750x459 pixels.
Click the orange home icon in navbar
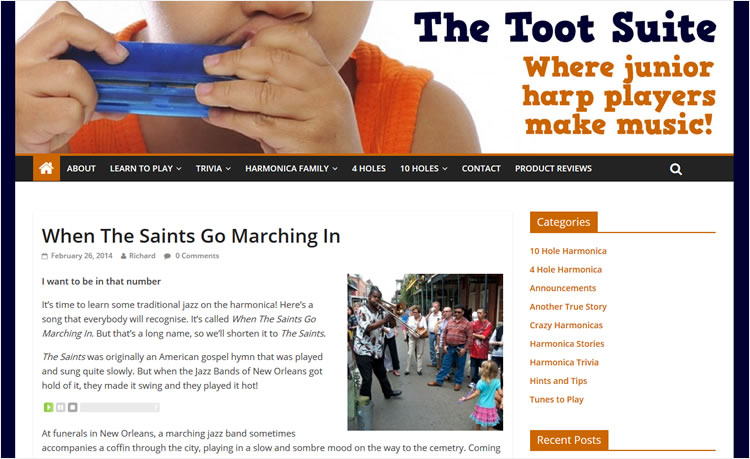pyautogui.click(x=46, y=168)
